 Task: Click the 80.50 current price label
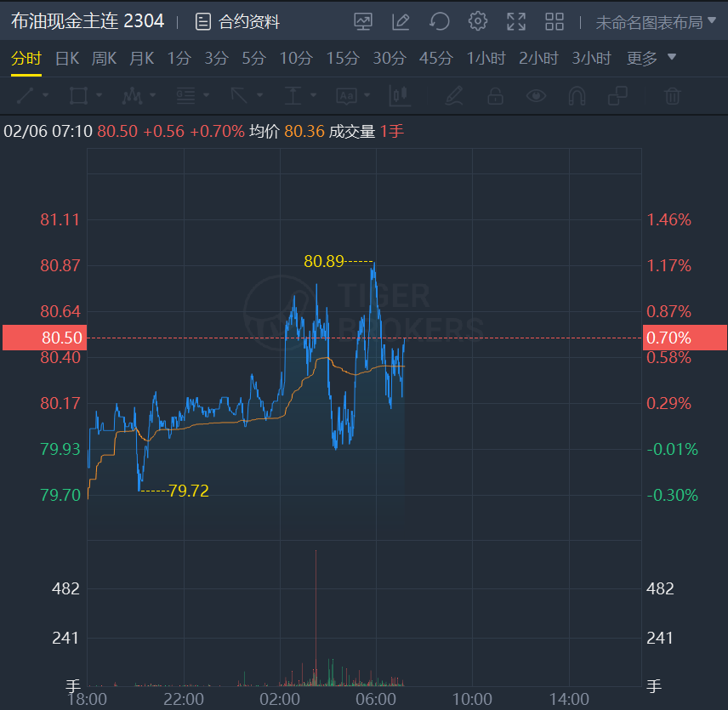43,338
